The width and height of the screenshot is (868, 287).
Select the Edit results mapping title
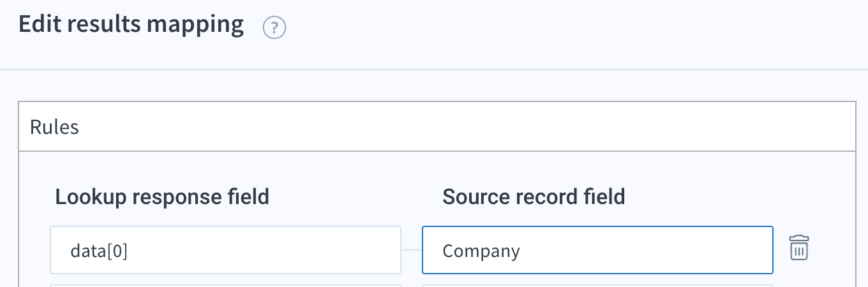(131, 24)
